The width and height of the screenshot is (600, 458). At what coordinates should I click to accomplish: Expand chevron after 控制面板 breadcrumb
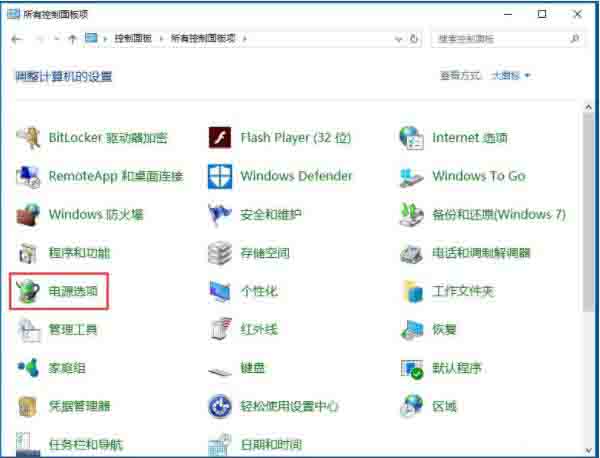[x=161, y=39]
